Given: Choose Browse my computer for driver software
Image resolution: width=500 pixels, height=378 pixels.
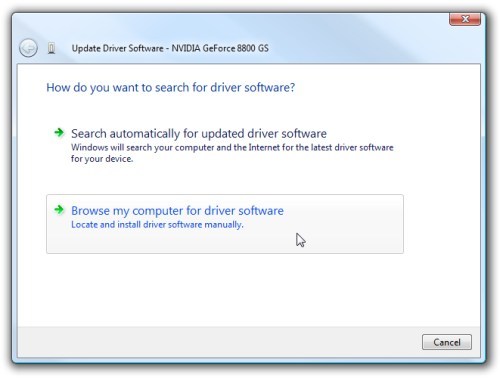Looking at the screenshot, I should (225, 224).
